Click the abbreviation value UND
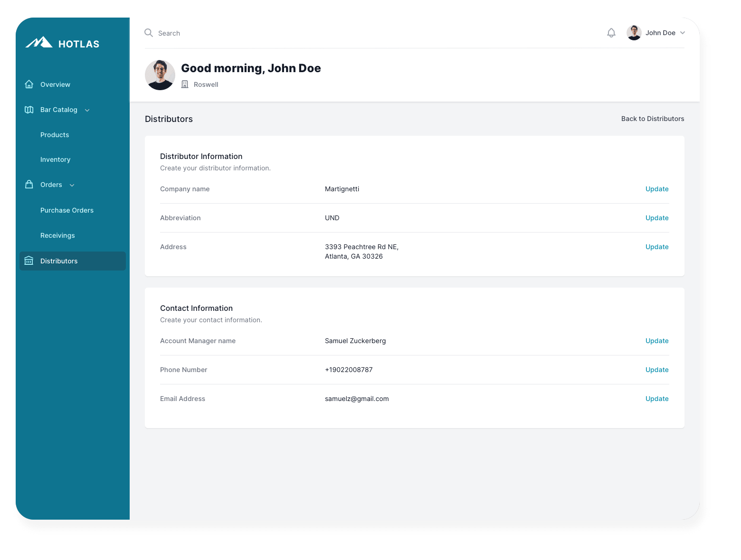Screen dimensions: 741x560 click(x=332, y=218)
